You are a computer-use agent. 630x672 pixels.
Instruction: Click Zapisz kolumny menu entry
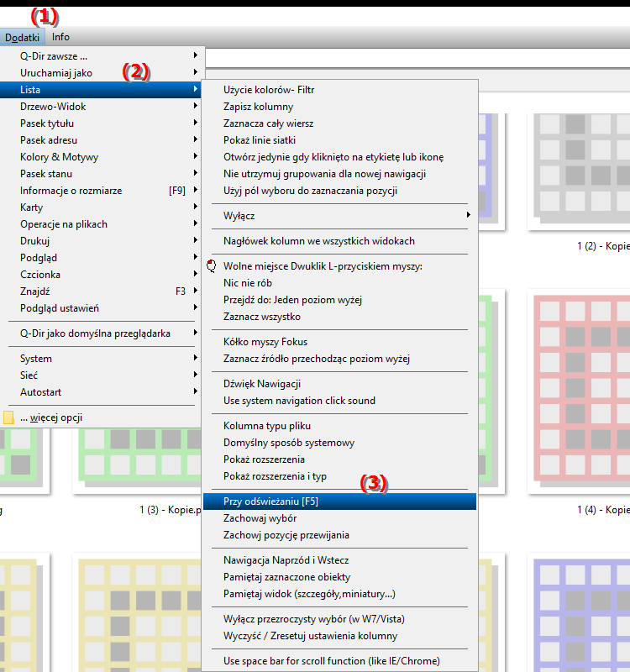(258, 107)
